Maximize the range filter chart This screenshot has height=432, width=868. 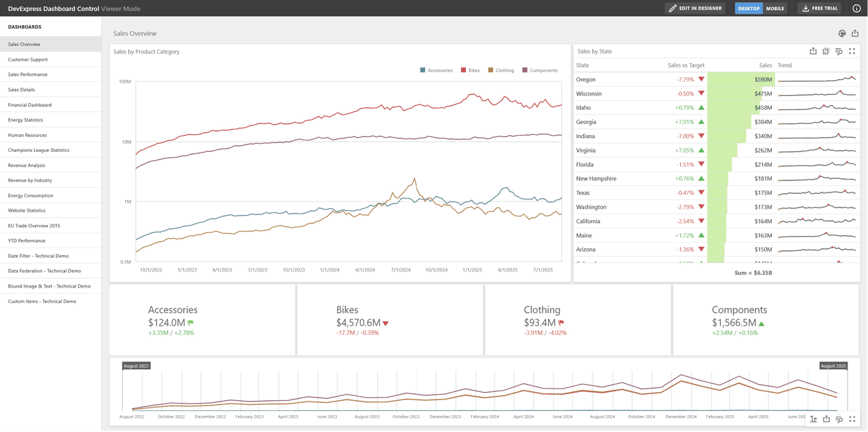(852, 419)
